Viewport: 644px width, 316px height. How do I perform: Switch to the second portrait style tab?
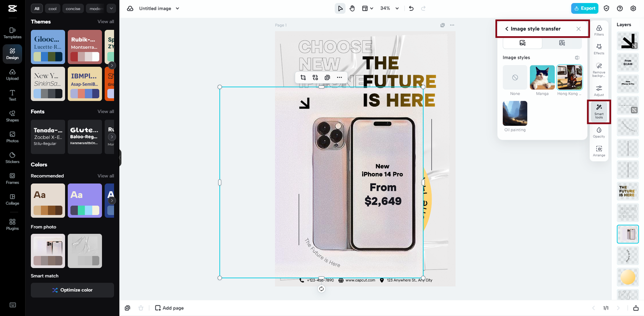[562, 43]
